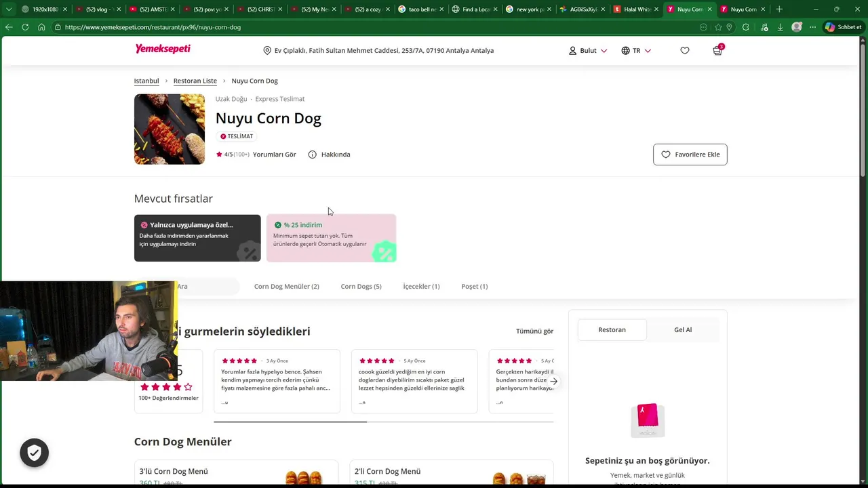Close the 'Halal White' browser tab
This screenshot has width=868, height=488.
pos(656,9)
